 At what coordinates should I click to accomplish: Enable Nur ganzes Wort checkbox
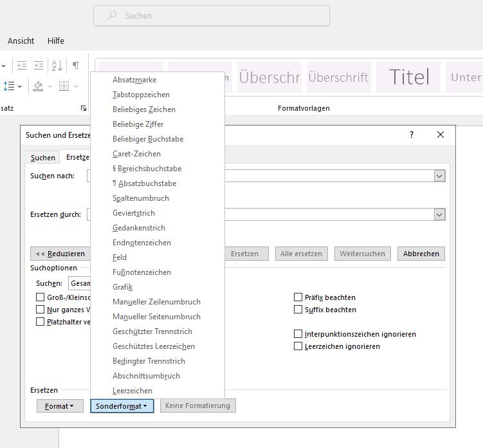(40, 310)
